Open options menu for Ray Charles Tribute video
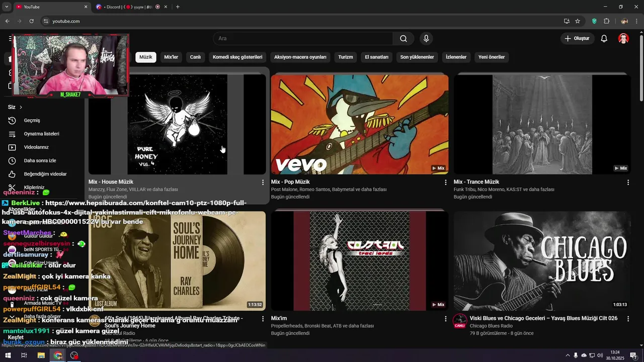This screenshot has height=362, width=644. click(x=263, y=319)
